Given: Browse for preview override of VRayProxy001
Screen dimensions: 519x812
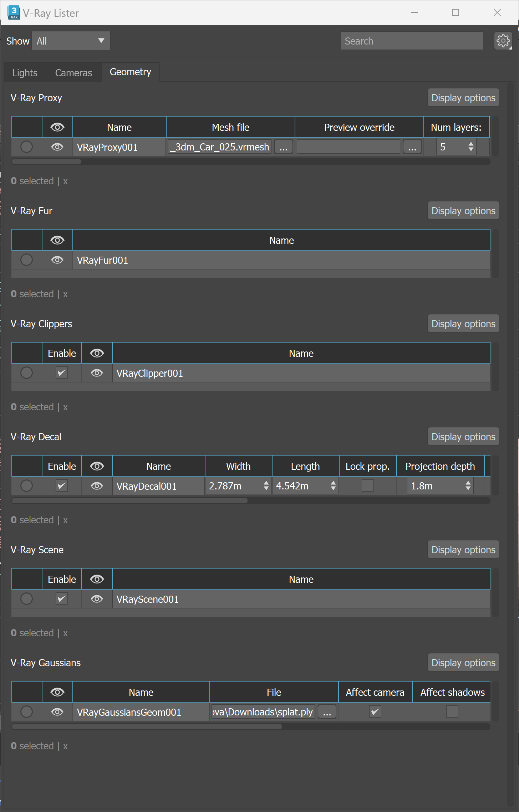Looking at the screenshot, I should tap(412, 147).
